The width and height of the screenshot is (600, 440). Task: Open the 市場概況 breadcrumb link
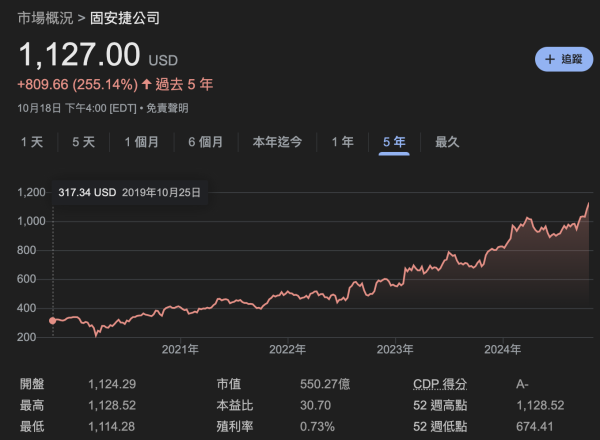[x=45, y=18]
